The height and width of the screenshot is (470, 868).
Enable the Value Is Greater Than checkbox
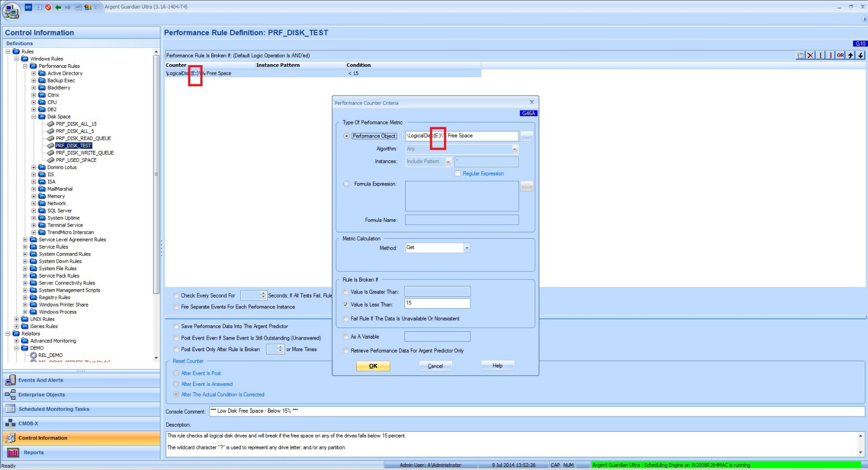[346, 292]
